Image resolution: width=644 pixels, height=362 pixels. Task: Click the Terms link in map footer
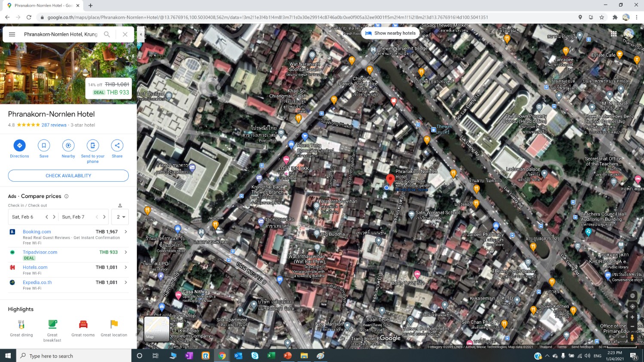(x=562, y=347)
